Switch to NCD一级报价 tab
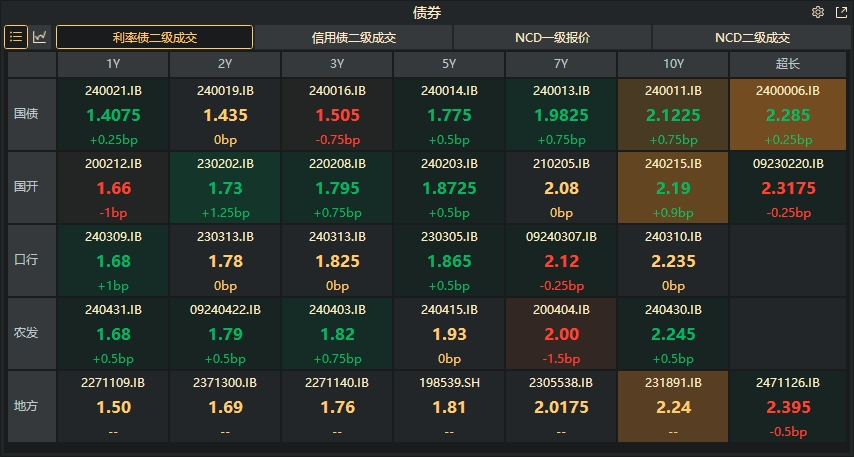The height and width of the screenshot is (457, 854). (x=552, y=38)
